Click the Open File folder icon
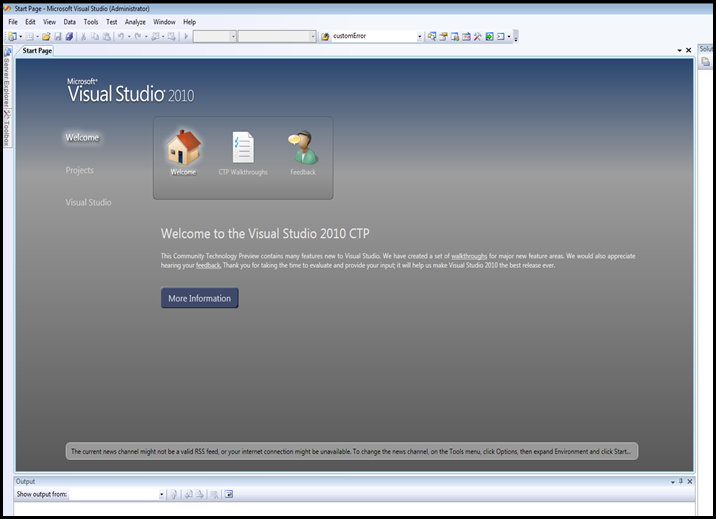Image resolution: width=716 pixels, height=519 pixels. pyautogui.click(x=46, y=36)
